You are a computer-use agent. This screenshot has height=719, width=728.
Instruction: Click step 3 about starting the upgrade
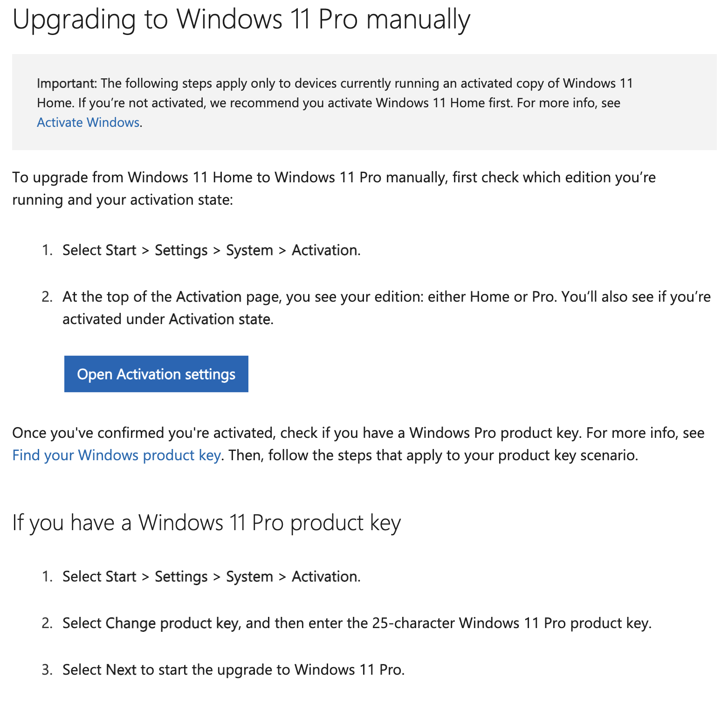click(x=234, y=669)
